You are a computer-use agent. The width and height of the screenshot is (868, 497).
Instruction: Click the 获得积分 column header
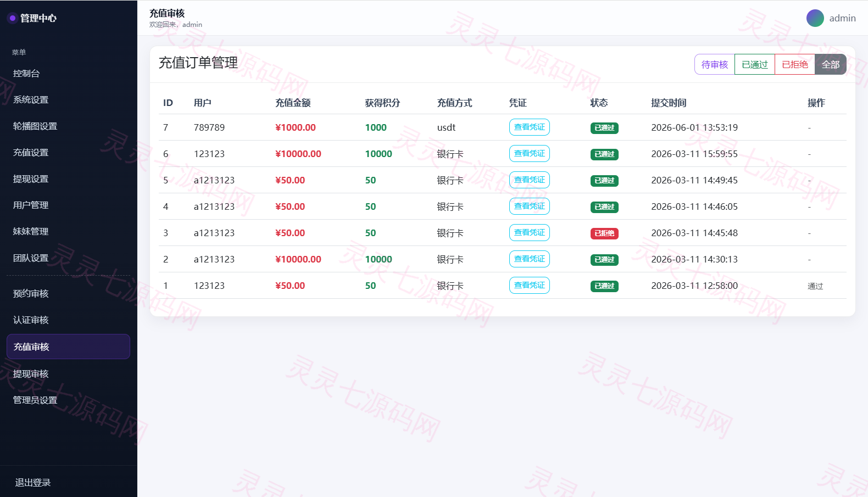point(382,103)
